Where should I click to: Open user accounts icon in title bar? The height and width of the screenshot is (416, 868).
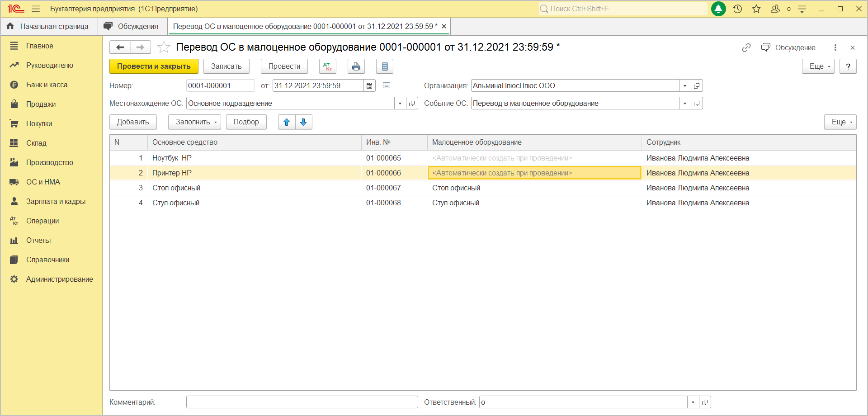pyautogui.click(x=775, y=9)
